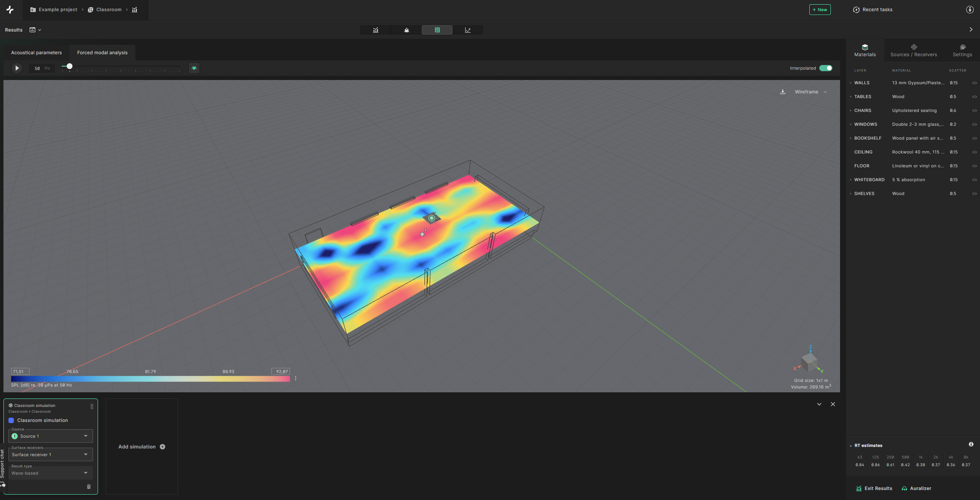Select the sound source/speaker icon toolbar button
Viewport: 980px width, 500px height.
(406, 30)
